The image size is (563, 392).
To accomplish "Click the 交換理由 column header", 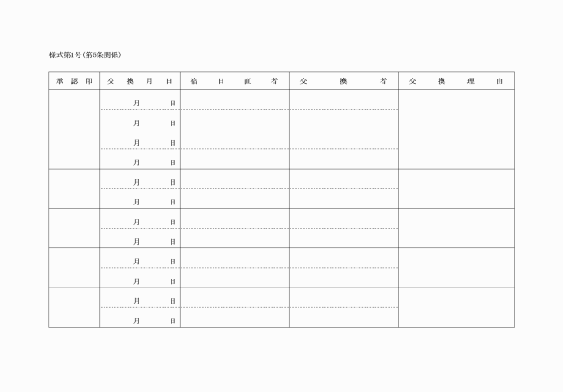I will [456, 81].
